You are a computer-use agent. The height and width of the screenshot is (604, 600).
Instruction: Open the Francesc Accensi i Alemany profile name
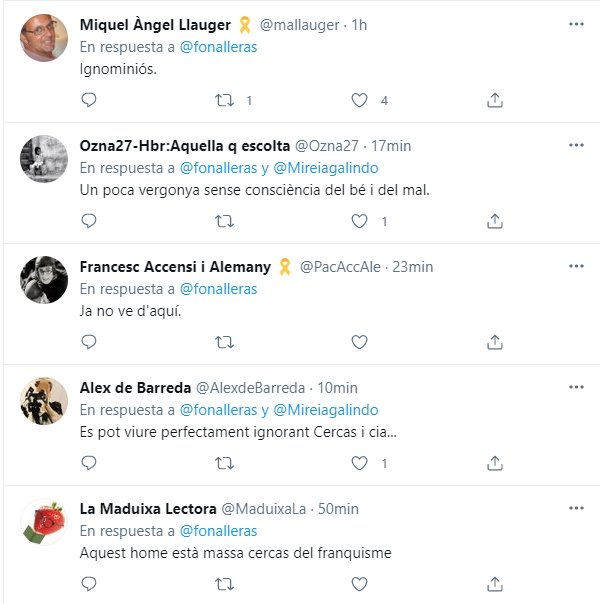(175, 266)
